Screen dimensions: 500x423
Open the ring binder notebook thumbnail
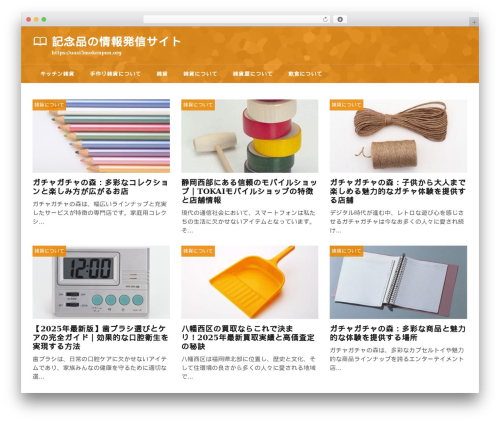click(398, 282)
